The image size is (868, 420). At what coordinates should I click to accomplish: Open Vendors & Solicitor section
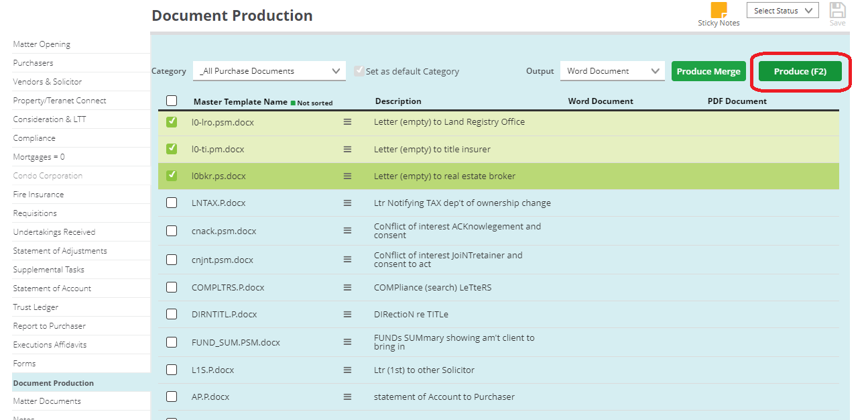click(x=48, y=82)
